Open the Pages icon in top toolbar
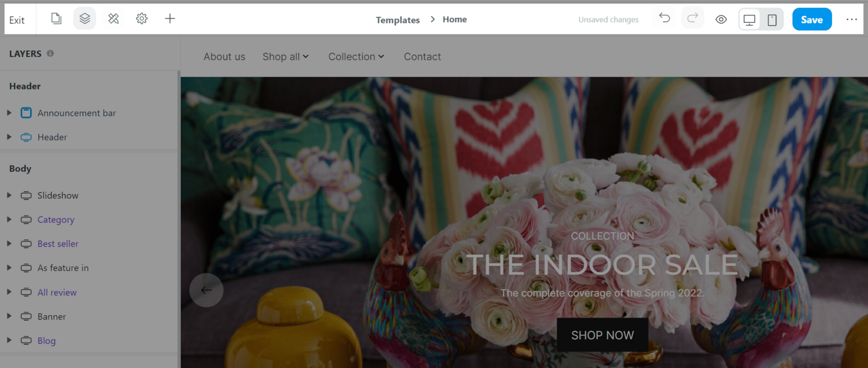Image resolution: width=868 pixels, height=368 pixels. click(x=56, y=18)
